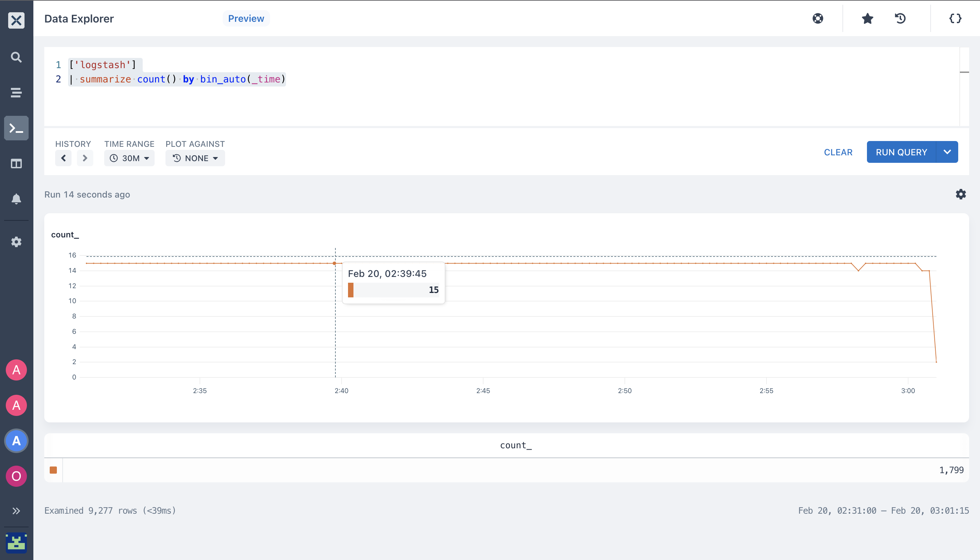This screenshot has height=560, width=980.
Task: Click the RUN QUERY button
Action: coord(901,152)
